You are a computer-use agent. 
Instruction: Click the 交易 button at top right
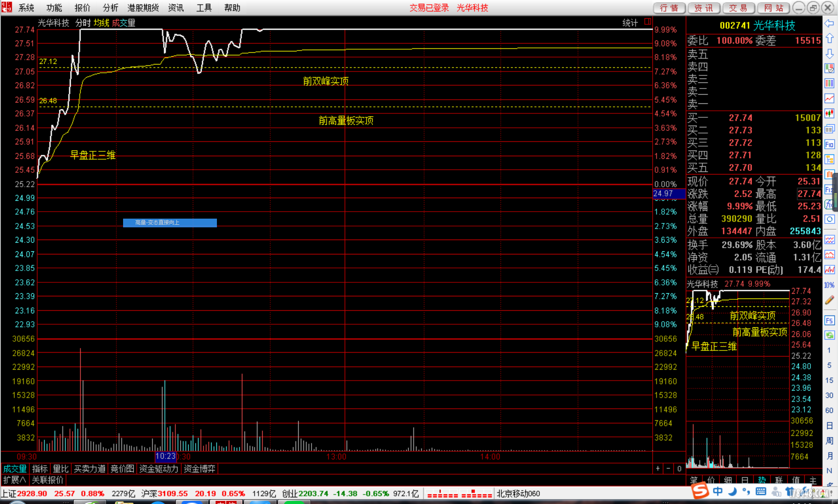click(738, 8)
